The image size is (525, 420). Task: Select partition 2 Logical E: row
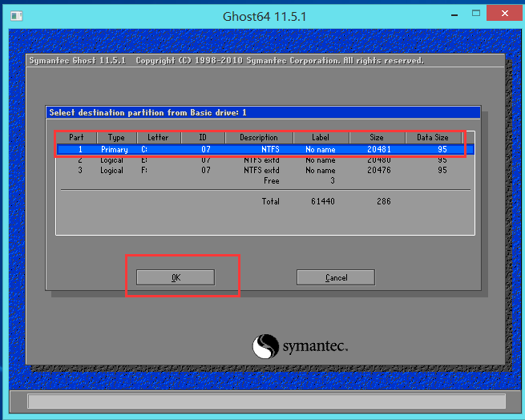click(x=265, y=160)
